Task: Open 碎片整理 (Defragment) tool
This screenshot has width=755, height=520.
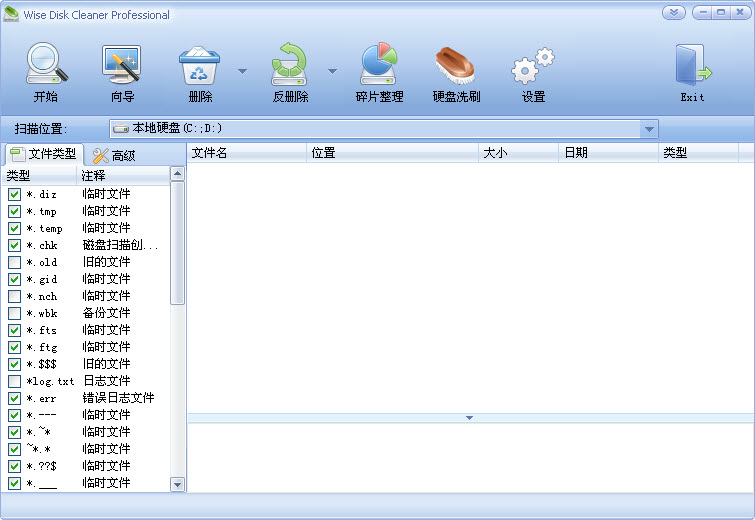Action: point(379,66)
